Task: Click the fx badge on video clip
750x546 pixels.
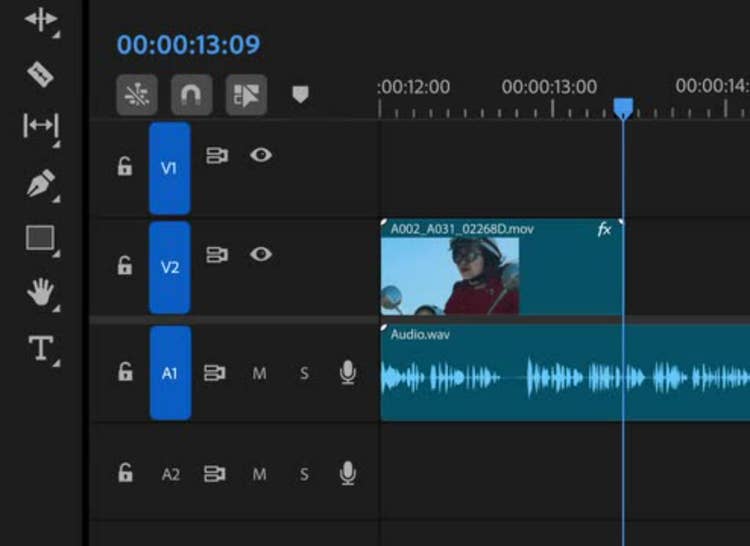Action: pos(604,229)
